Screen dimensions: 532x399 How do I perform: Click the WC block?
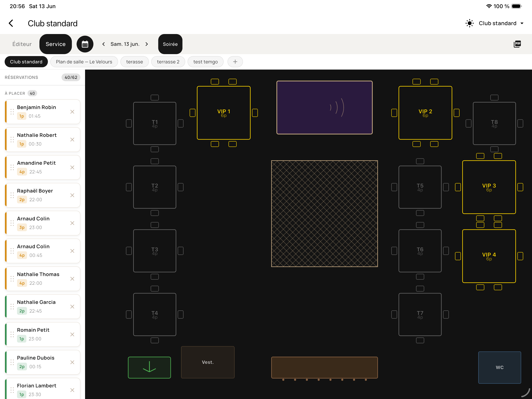click(x=500, y=367)
